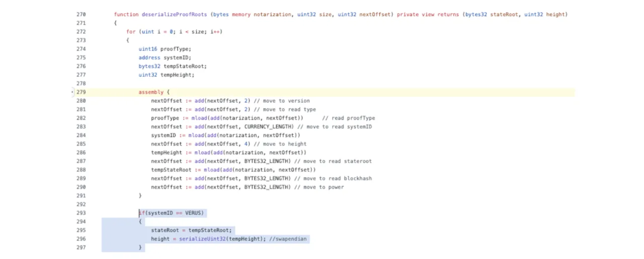Screen dimensions: 644x259
Task: Click line number 291 in the gutter
Action: [x=81, y=196]
